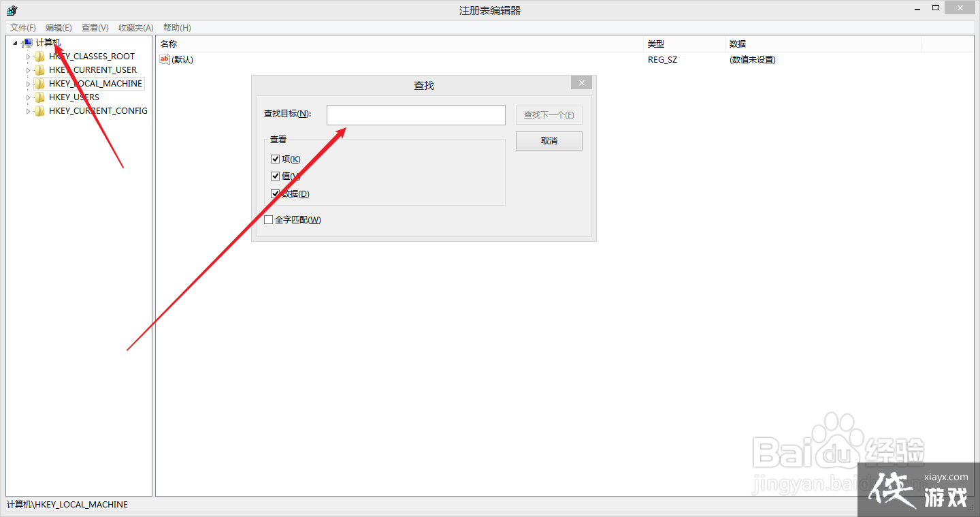Close the 查找 dialog with X button
Viewport: 980px width, 517px height.
point(581,83)
